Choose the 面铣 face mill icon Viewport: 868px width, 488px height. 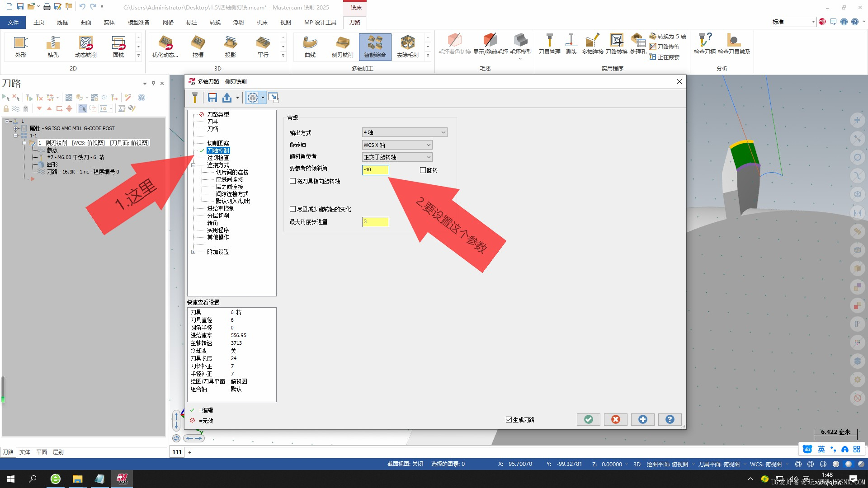tap(118, 47)
